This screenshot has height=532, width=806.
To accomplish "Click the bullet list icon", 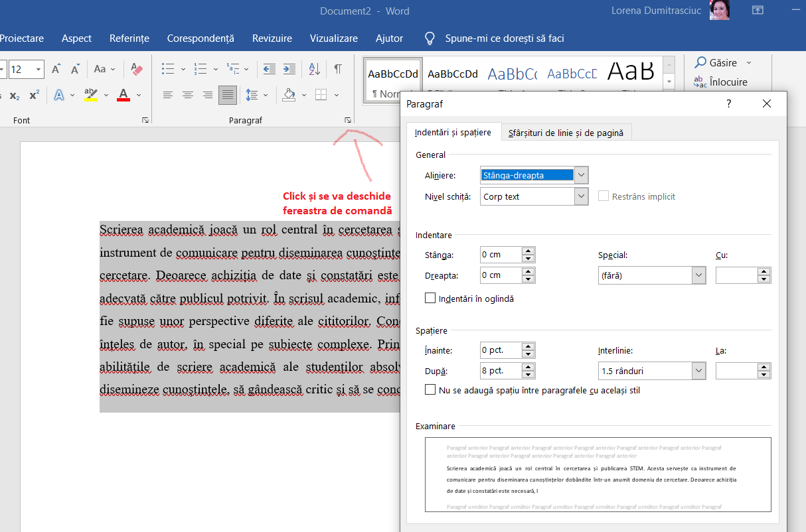I will tap(168, 69).
